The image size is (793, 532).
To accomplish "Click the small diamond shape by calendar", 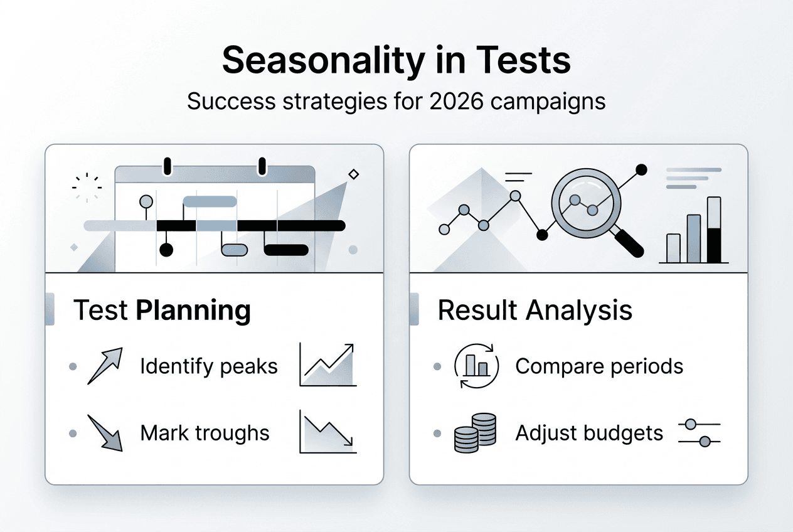I will [353, 174].
